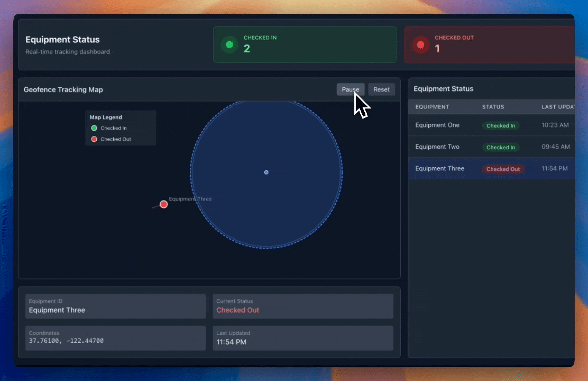Click the Equipment ID detail field

115,306
